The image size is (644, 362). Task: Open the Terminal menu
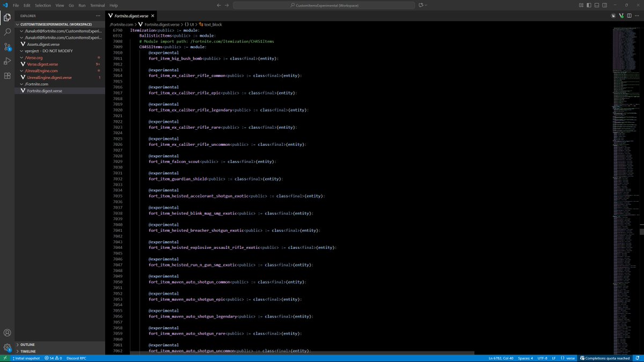[98, 5]
